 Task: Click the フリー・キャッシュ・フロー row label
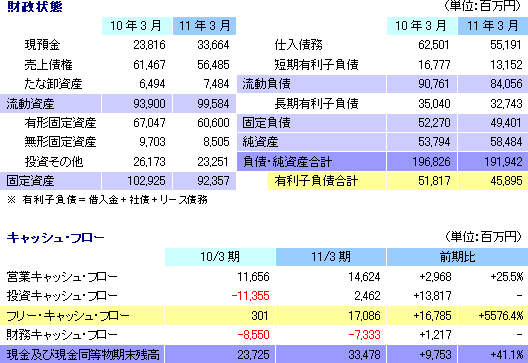68,316
